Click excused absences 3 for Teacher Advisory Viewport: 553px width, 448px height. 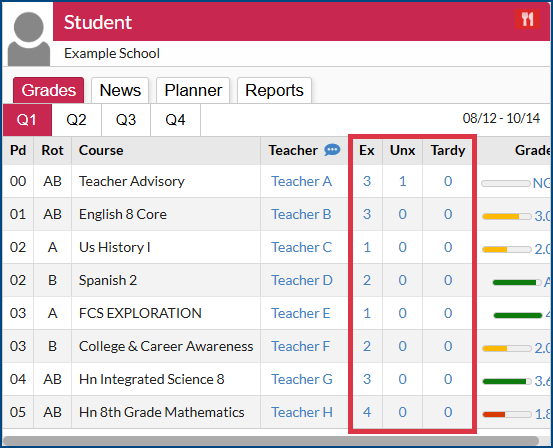click(x=367, y=181)
